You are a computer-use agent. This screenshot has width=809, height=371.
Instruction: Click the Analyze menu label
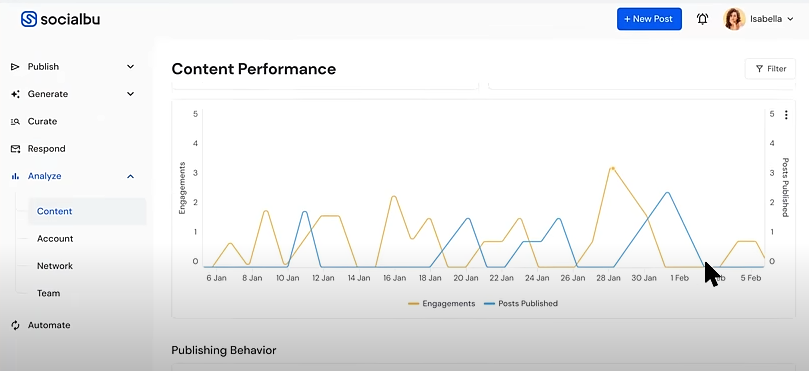pos(44,176)
